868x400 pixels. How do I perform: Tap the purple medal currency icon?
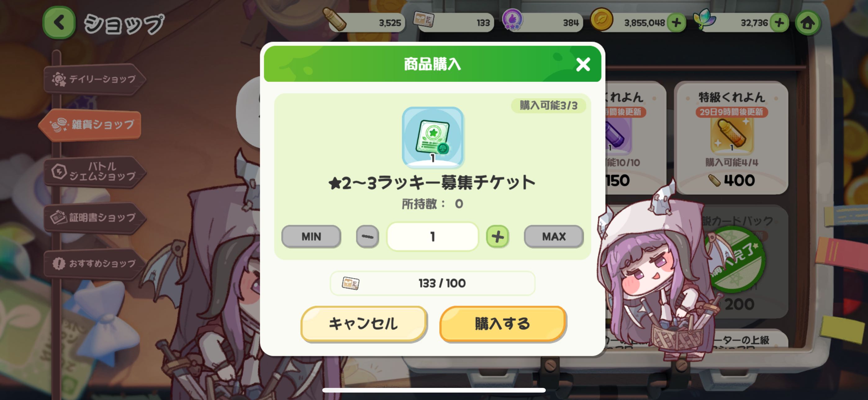tap(512, 20)
